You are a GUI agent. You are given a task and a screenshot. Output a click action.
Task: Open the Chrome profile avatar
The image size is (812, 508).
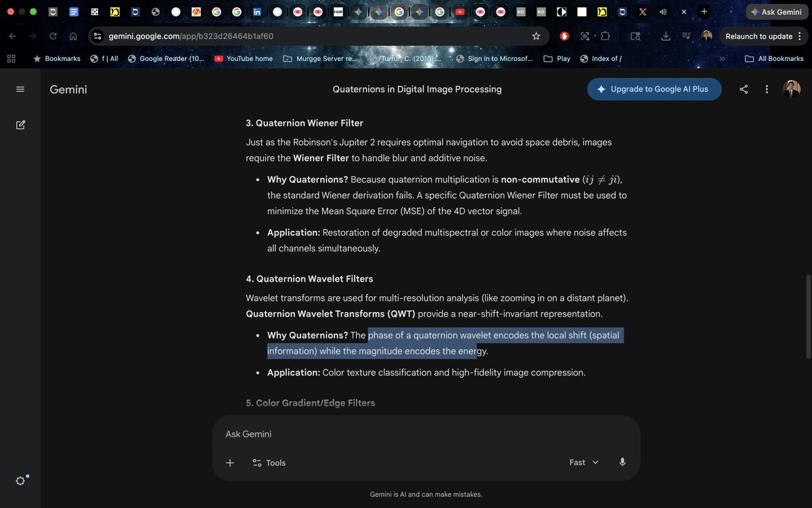click(706, 36)
